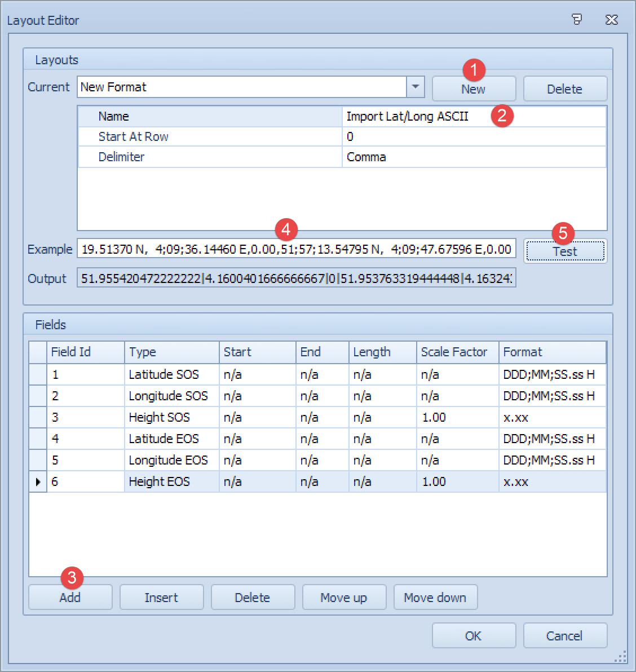Image resolution: width=636 pixels, height=672 pixels.
Task: Click into the Example text field
Action: click(x=296, y=250)
